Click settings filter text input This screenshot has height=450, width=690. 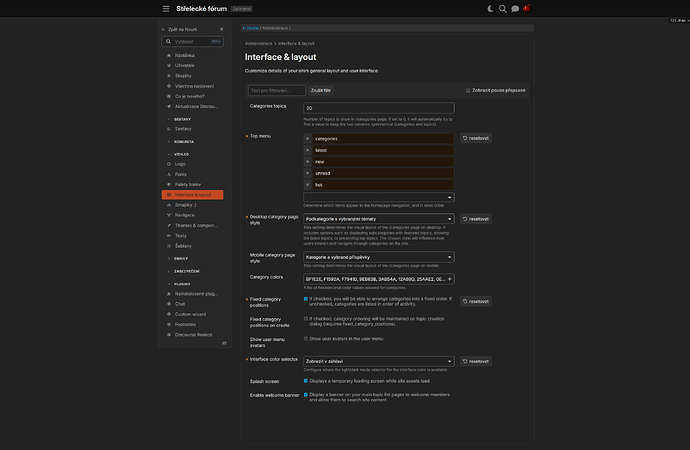(277, 91)
